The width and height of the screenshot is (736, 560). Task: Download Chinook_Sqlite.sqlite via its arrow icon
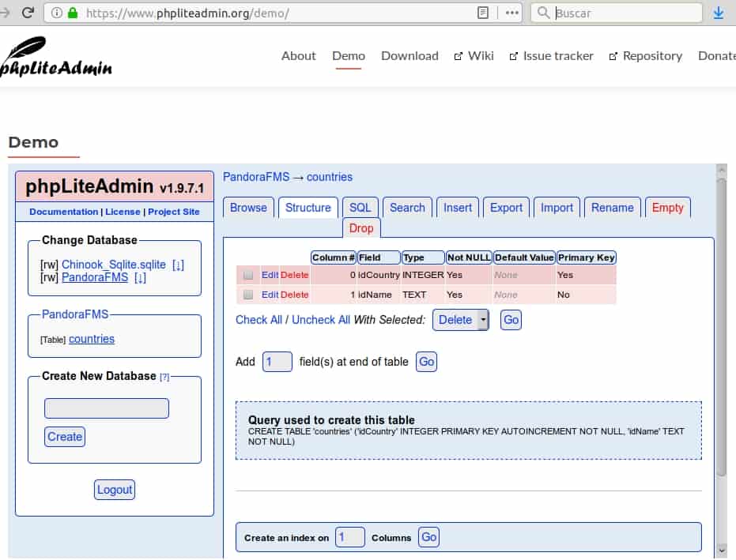coord(179,265)
